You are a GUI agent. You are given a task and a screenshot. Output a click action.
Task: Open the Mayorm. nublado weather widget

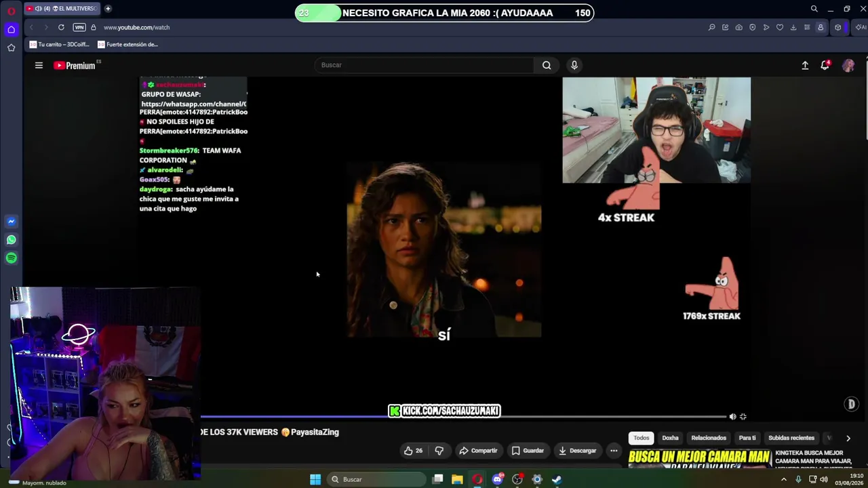click(x=37, y=483)
